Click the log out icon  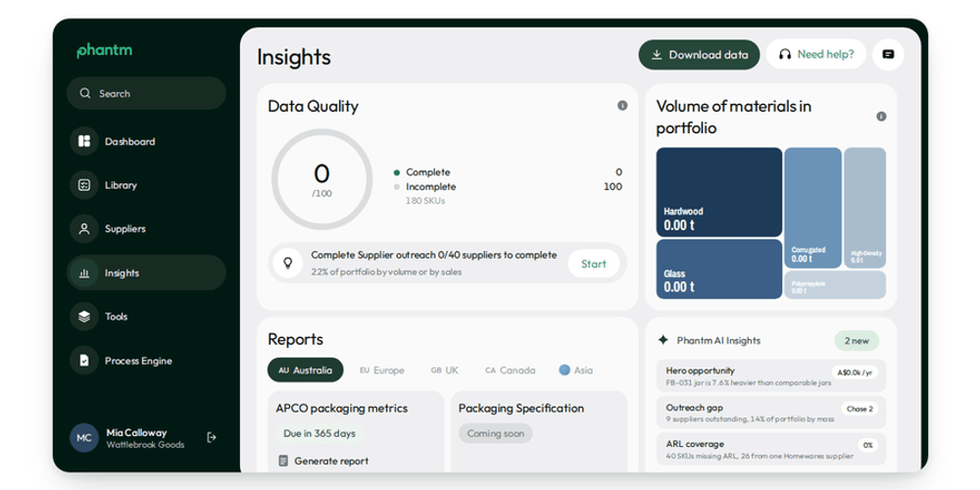click(x=212, y=437)
